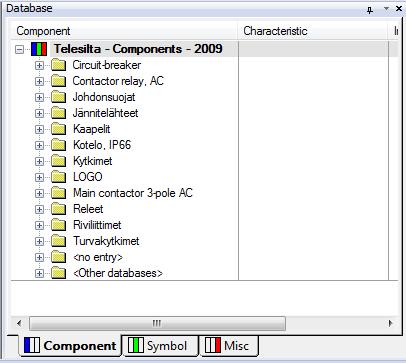Click the Telesilta database root icon

(x=39, y=49)
